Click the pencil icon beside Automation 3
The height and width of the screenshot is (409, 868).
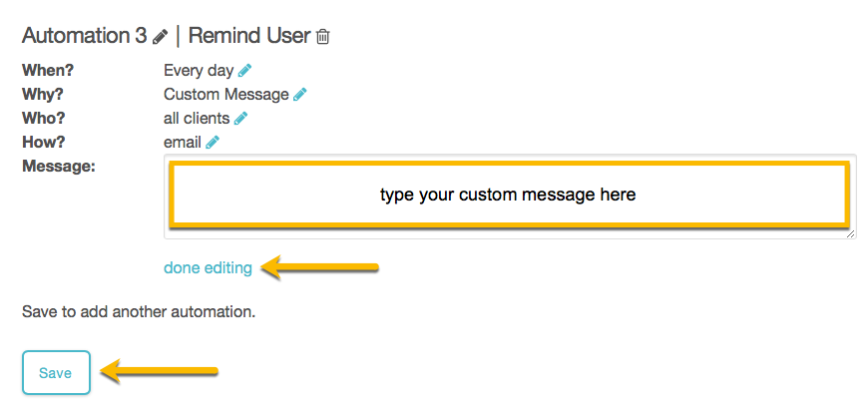161,37
